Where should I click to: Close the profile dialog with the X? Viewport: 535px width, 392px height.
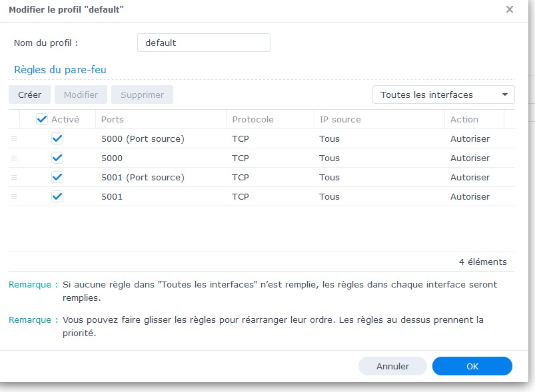[x=510, y=9]
